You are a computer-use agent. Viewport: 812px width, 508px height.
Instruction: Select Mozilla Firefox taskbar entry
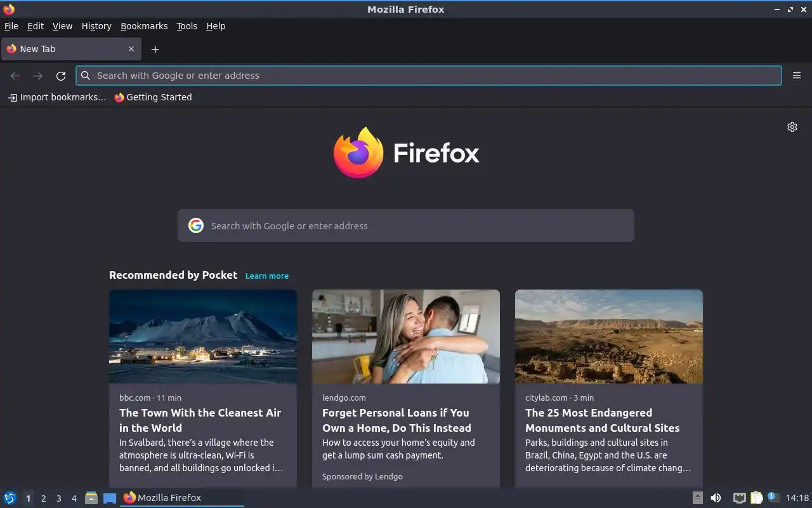click(182, 498)
